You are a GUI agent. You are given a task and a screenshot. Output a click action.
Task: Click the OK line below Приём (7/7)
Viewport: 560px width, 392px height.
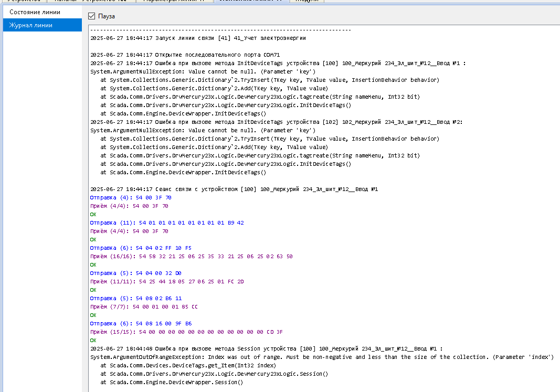coord(93,315)
